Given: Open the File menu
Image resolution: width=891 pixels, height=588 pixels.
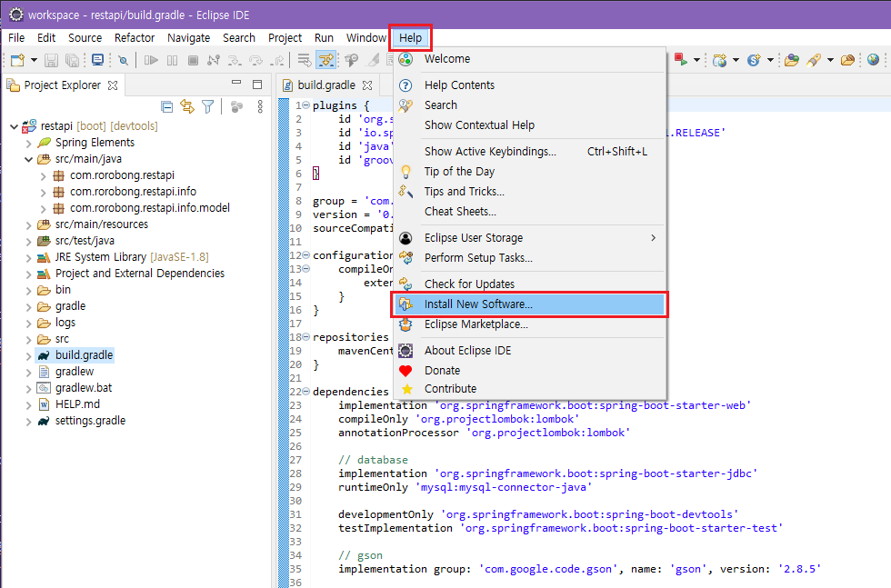Looking at the screenshot, I should point(16,37).
